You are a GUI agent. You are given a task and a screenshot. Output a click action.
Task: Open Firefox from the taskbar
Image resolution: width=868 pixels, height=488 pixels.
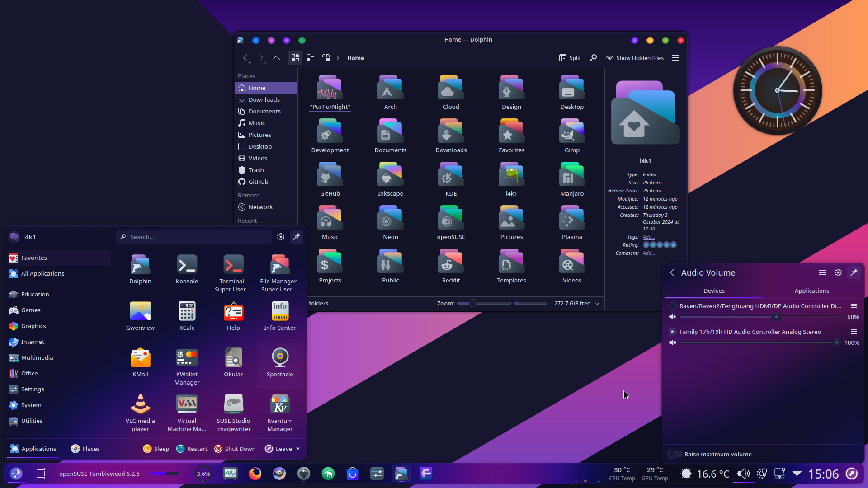255,474
